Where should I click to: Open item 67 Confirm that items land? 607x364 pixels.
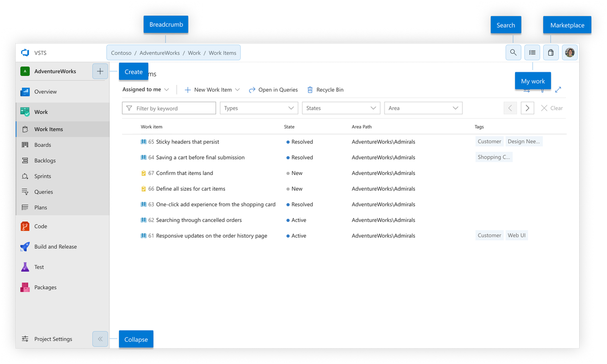click(185, 173)
